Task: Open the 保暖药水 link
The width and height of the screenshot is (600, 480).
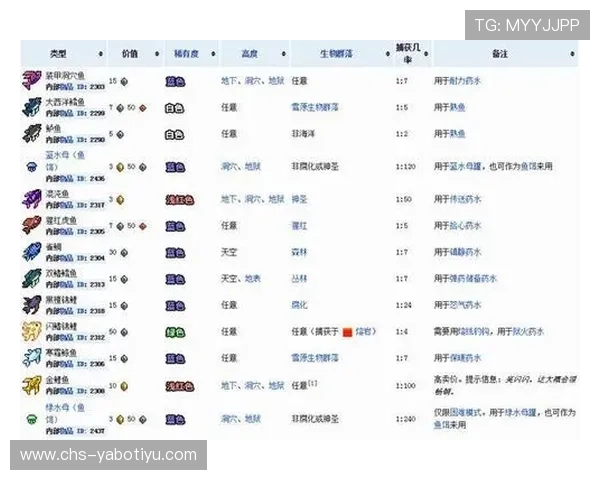Action: coord(465,358)
